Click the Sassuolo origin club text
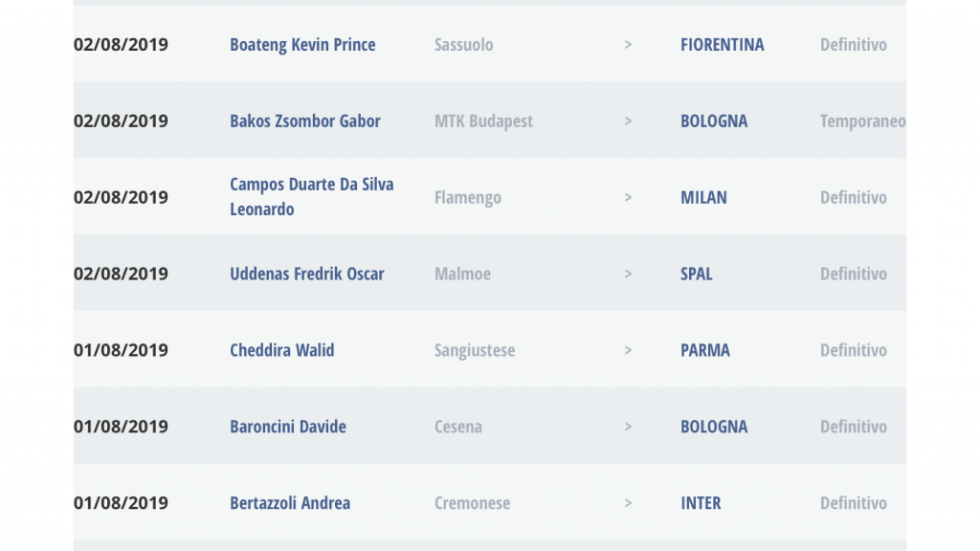Screen dimensions: 980x551 [464, 44]
